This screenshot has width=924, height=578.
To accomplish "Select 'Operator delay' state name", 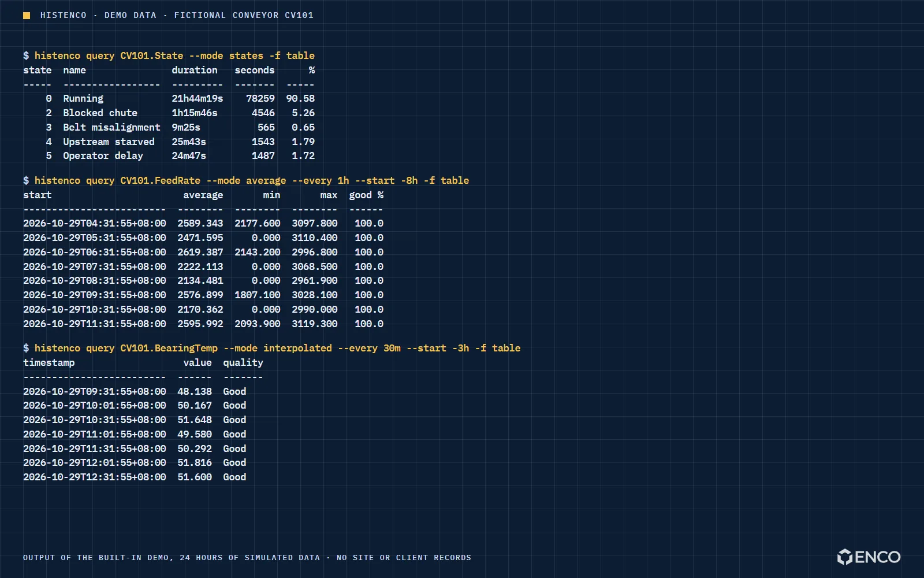I will (x=103, y=155).
